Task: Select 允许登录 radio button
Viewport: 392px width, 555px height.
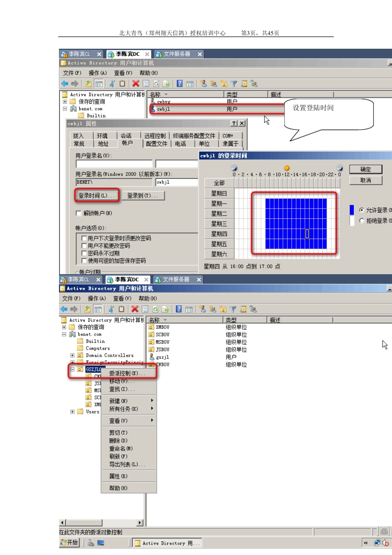Action: point(362,210)
